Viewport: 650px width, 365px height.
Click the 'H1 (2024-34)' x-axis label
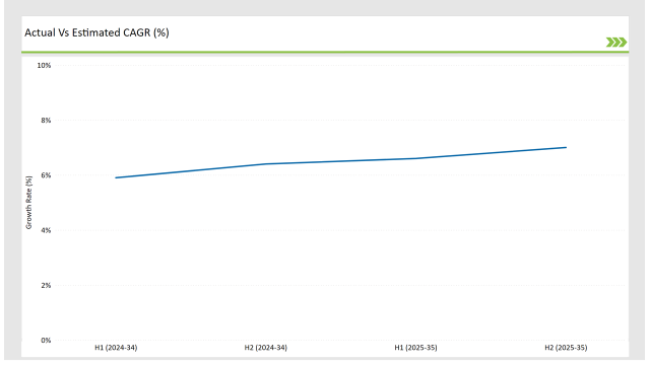tap(116, 348)
